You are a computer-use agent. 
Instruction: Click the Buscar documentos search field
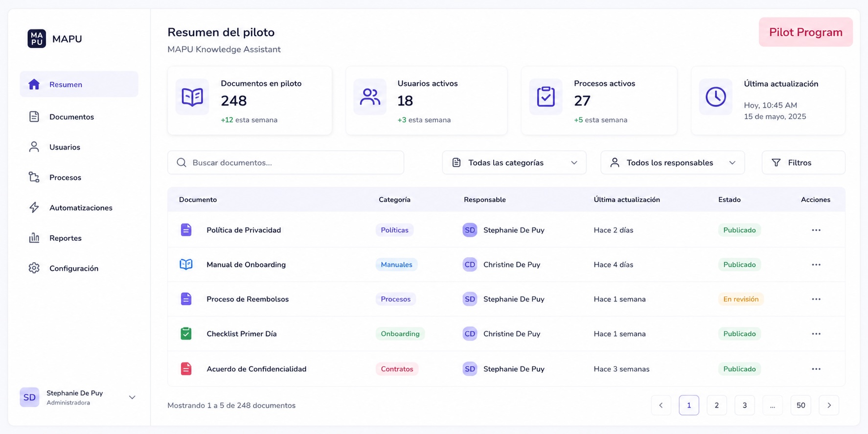tap(286, 162)
